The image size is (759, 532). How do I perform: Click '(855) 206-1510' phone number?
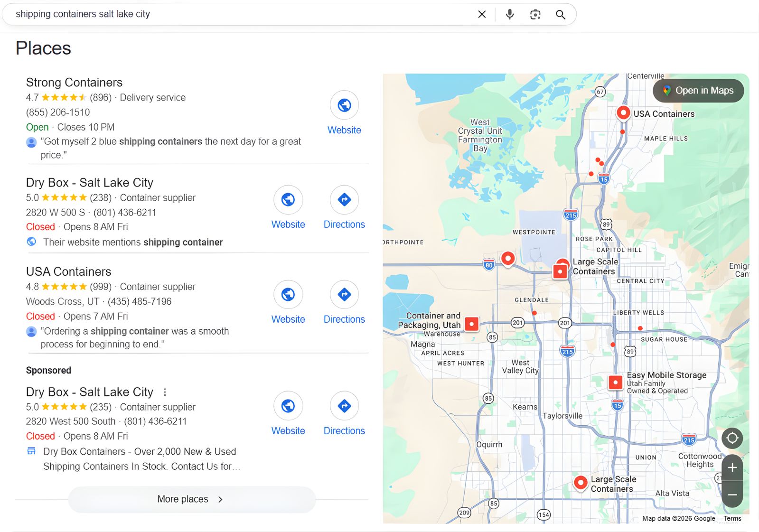(x=58, y=112)
